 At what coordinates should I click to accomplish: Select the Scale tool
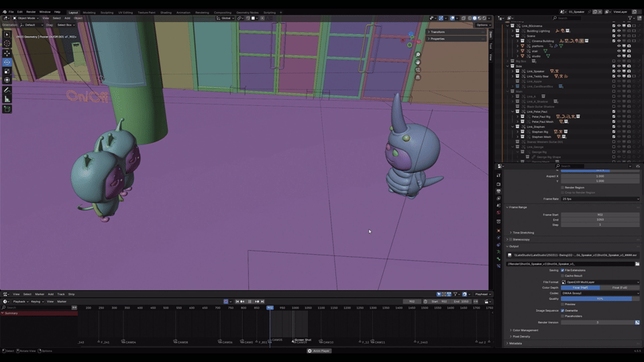(7, 72)
